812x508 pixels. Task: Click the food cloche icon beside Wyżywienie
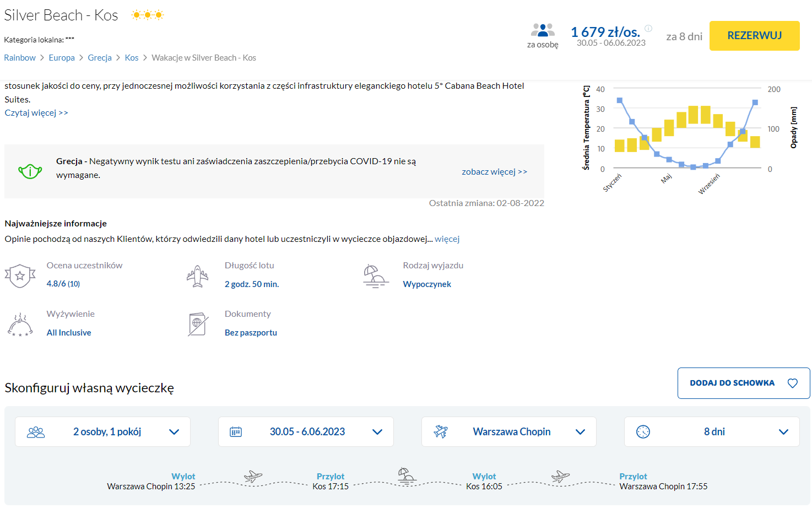click(20, 325)
